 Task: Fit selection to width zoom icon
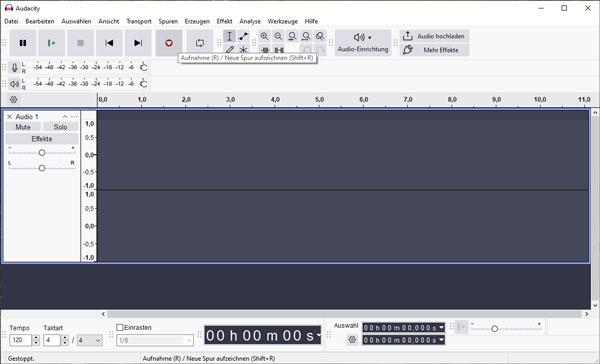pyautogui.click(x=292, y=36)
